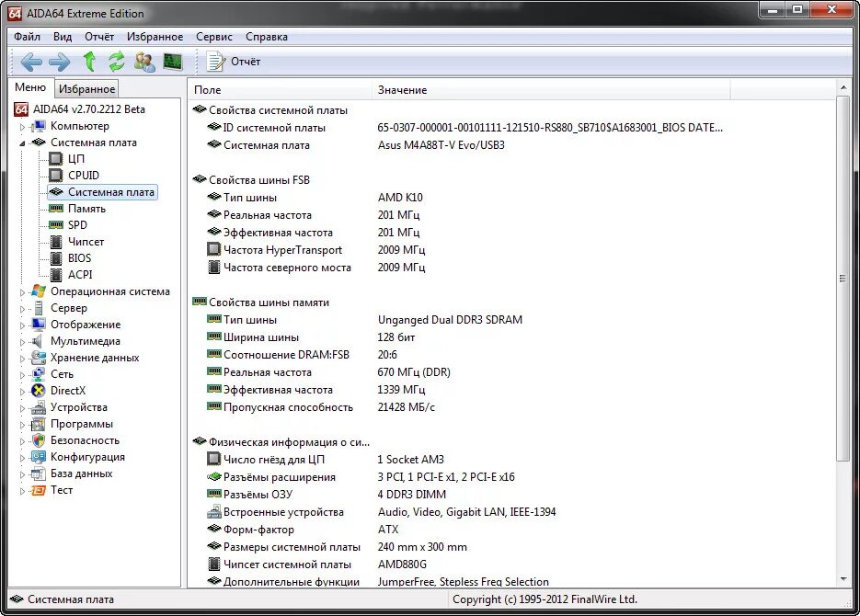Select the Пропускная способность row
860x616 pixels.
[x=321, y=407]
